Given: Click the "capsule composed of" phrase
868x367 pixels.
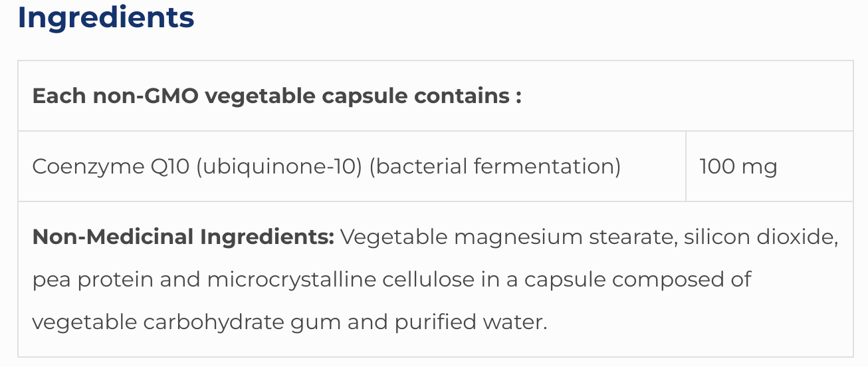Looking at the screenshot, I should click(x=638, y=279).
